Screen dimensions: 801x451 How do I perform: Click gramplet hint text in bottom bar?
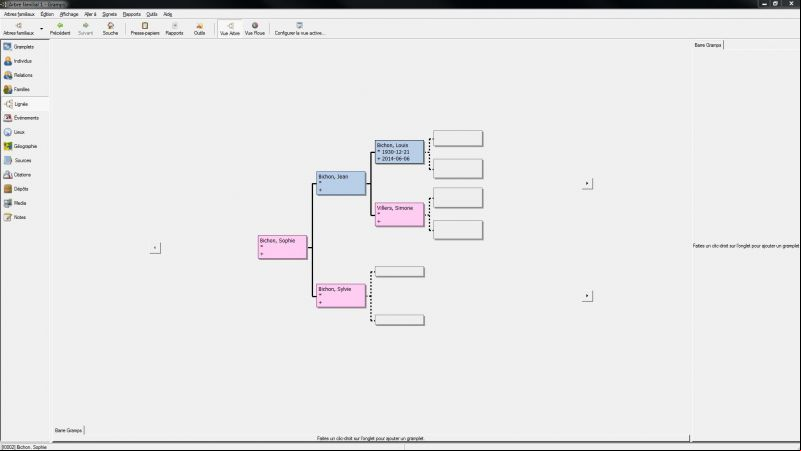click(x=370, y=438)
